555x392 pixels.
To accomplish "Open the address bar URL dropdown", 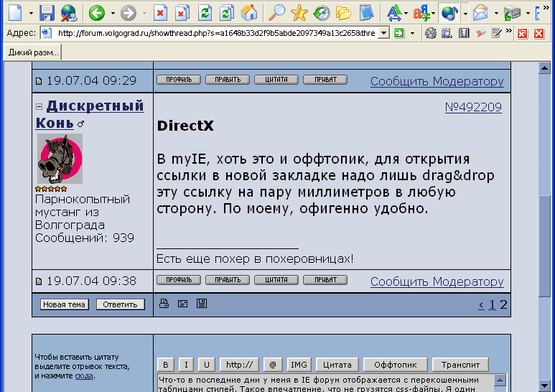I will (x=383, y=33).
